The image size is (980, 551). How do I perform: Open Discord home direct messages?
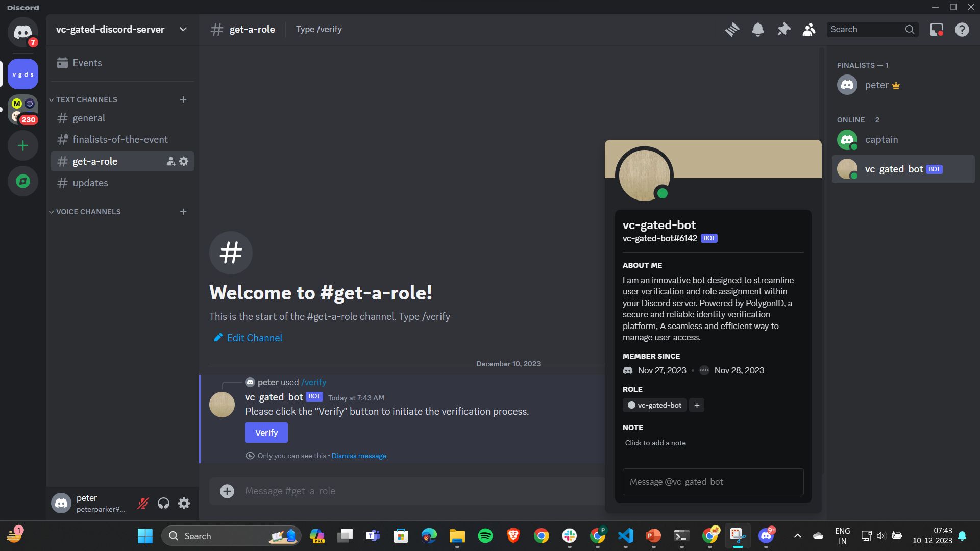point(23,32)
